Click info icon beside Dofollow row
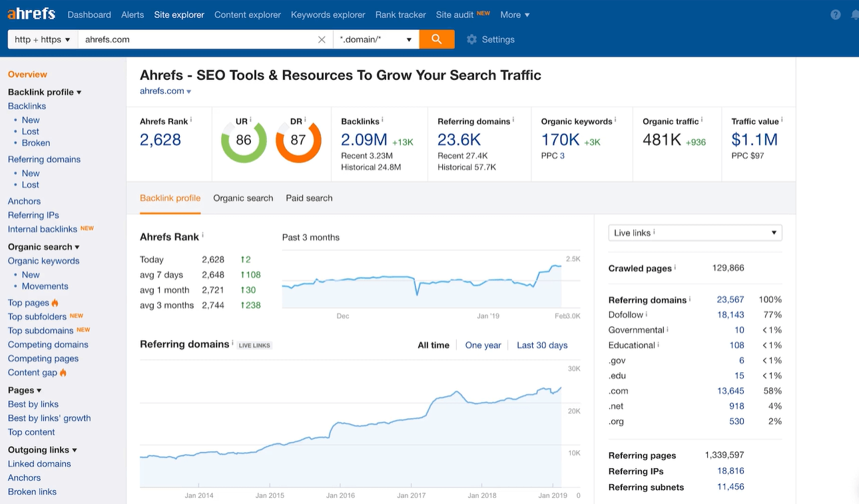Image resolution: width=859 pixels, height=504 pixels. (647, 314)
